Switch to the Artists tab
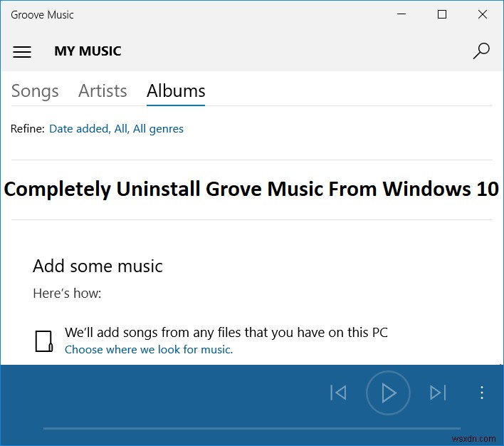The height and width of the screenshot is (446, 504). [x=103, y=91]
